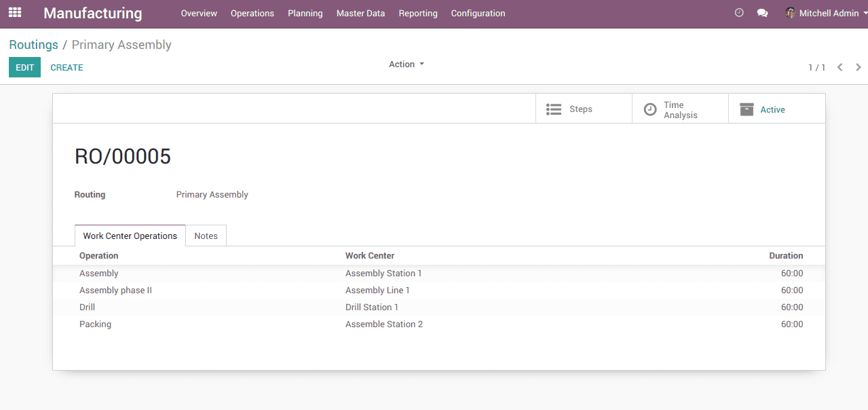Click the RO/00005 reference title

pos(123,157)
